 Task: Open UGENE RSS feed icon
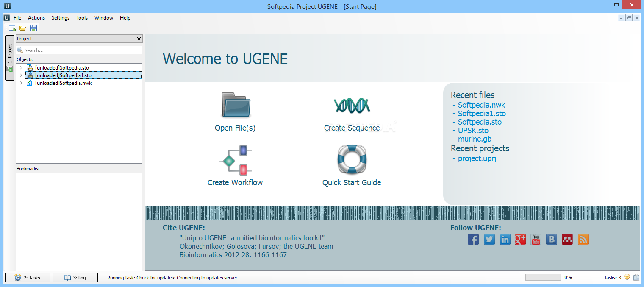point(583,240)
